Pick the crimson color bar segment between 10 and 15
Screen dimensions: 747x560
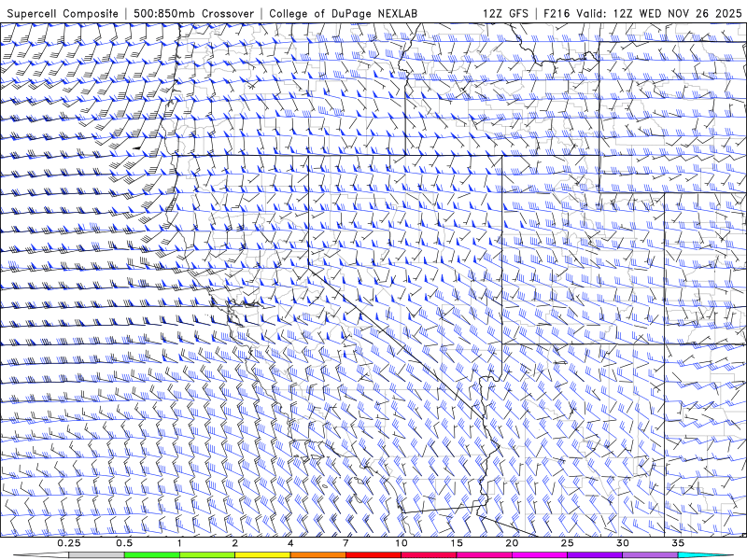click(429, 555)
